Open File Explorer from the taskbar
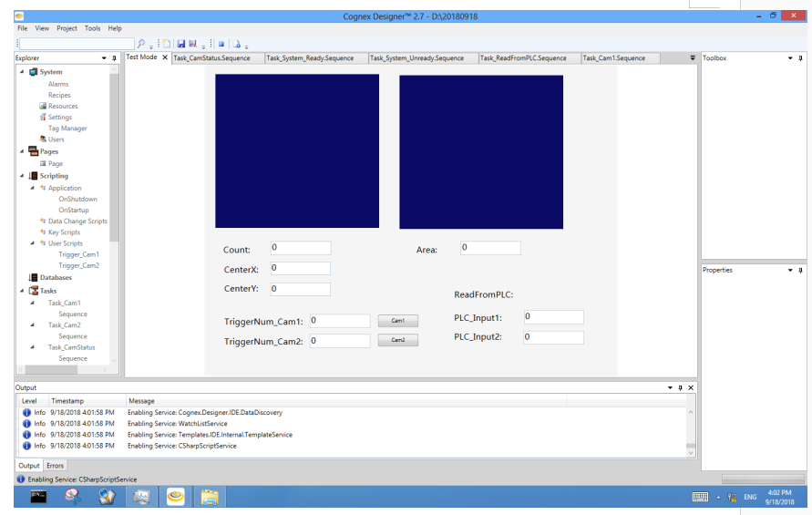This screenshot has height=515, width=812. tap(210, 497)
